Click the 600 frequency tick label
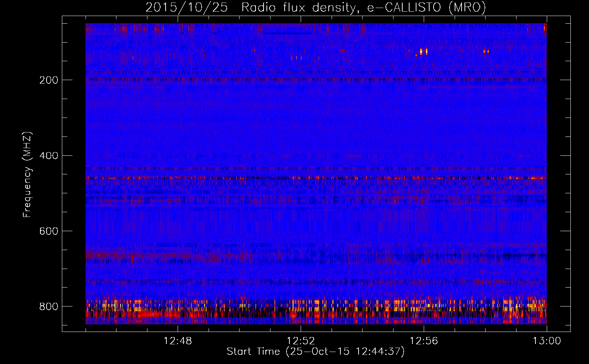Viewport: 589px width, 364px height. coord(49,231)
